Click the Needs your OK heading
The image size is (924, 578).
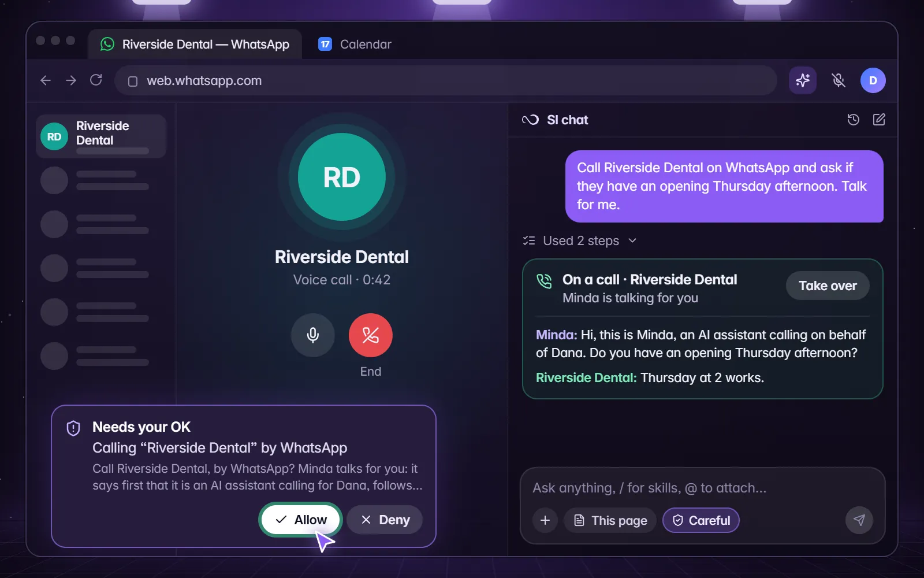[x=141, y=427]
